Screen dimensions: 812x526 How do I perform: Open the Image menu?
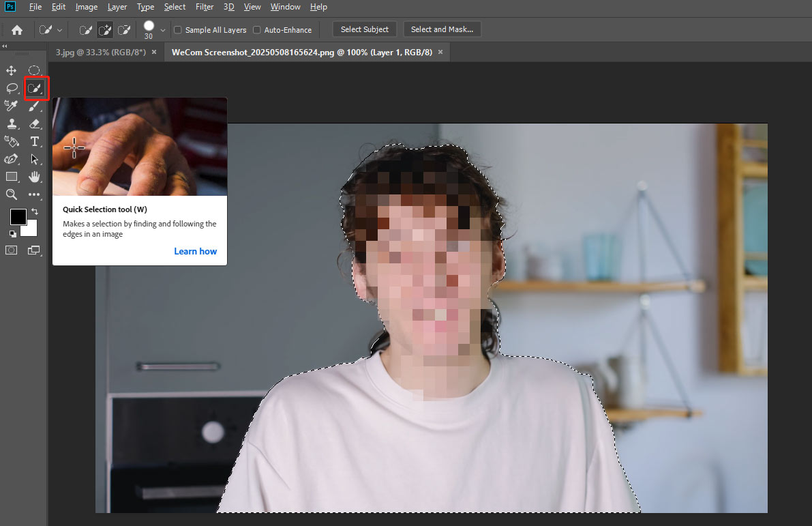pyautogui.click(x=87, y=7)
